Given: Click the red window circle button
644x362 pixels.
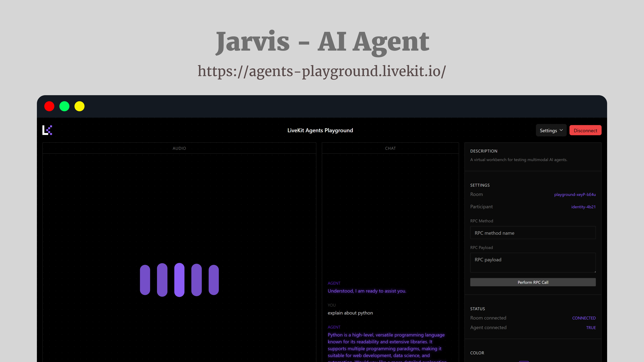Looking at the screenshot, I should (49, 106).
